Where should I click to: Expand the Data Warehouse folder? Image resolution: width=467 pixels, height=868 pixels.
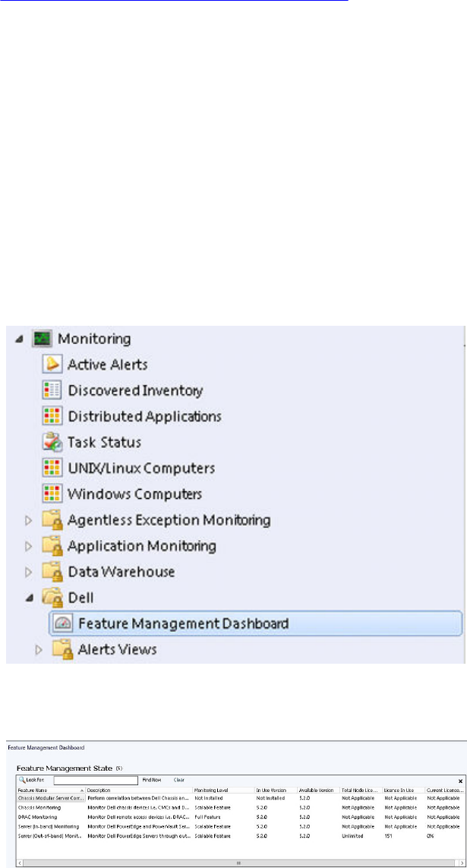pos(30,572)
